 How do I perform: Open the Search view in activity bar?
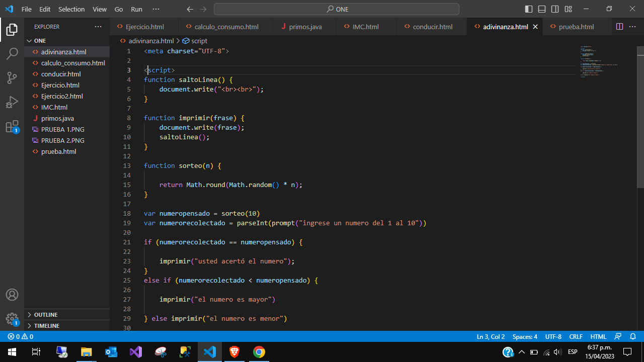[x=12, y=54]
